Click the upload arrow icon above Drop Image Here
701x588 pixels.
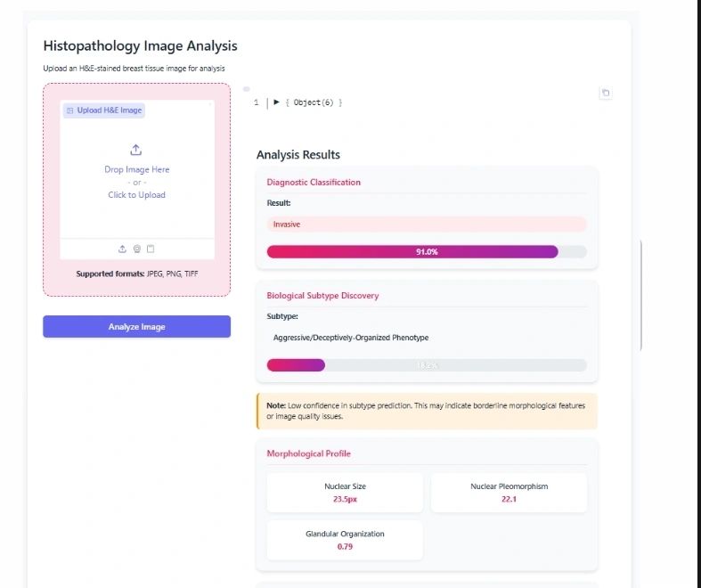click(136, 150)
